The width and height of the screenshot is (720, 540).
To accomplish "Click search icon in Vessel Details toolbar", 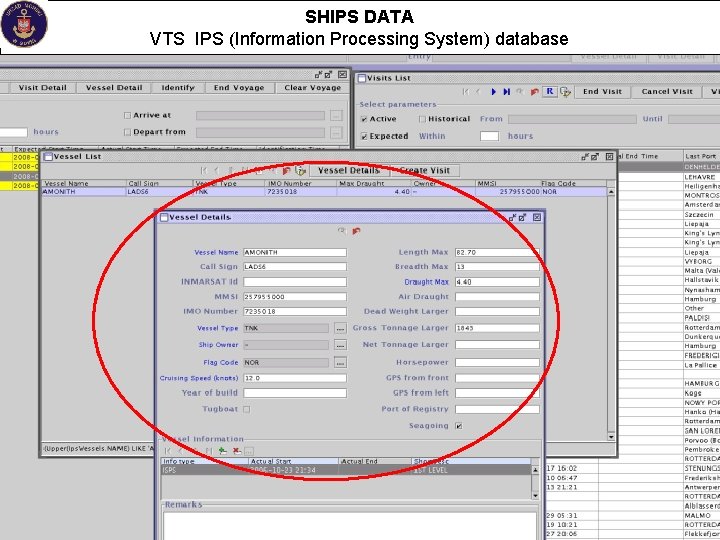I will (342, 231).
